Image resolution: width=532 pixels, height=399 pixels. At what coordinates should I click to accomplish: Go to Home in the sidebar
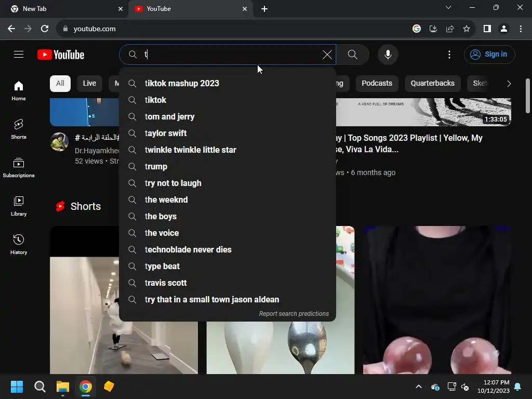coord(19,91)
